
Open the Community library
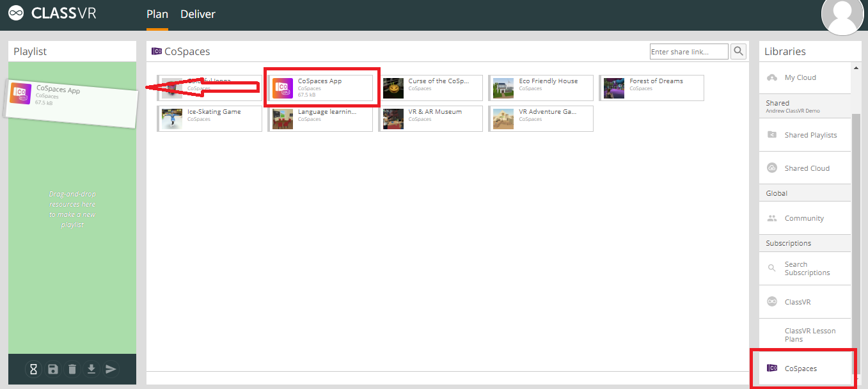coord(805,218)
